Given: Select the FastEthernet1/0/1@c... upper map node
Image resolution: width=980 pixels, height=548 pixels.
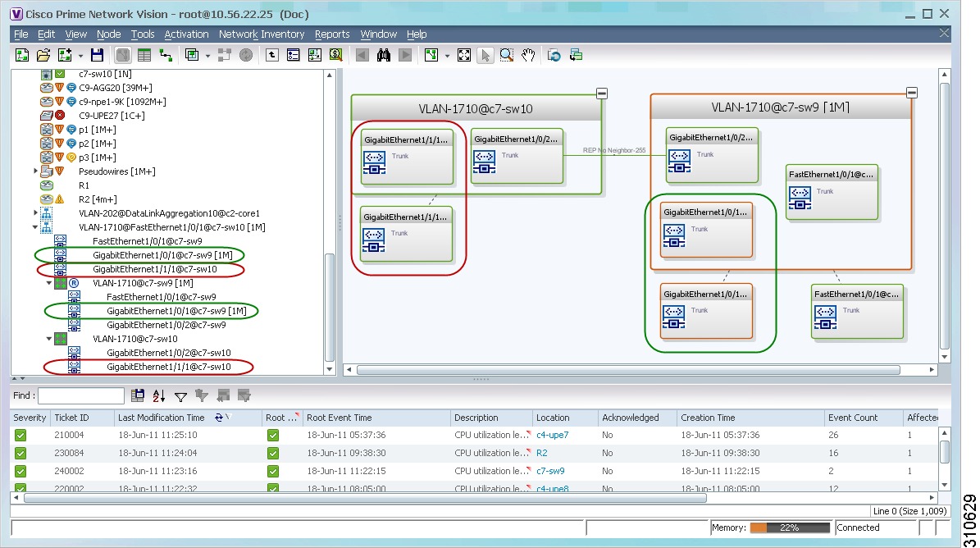Looking at the screenshot, I should click(x=832, y=193).
